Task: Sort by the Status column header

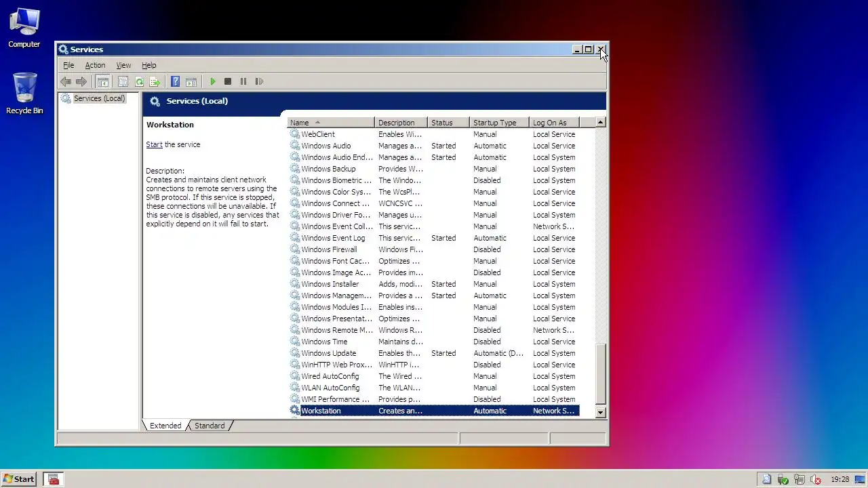Action: [448, 123]
